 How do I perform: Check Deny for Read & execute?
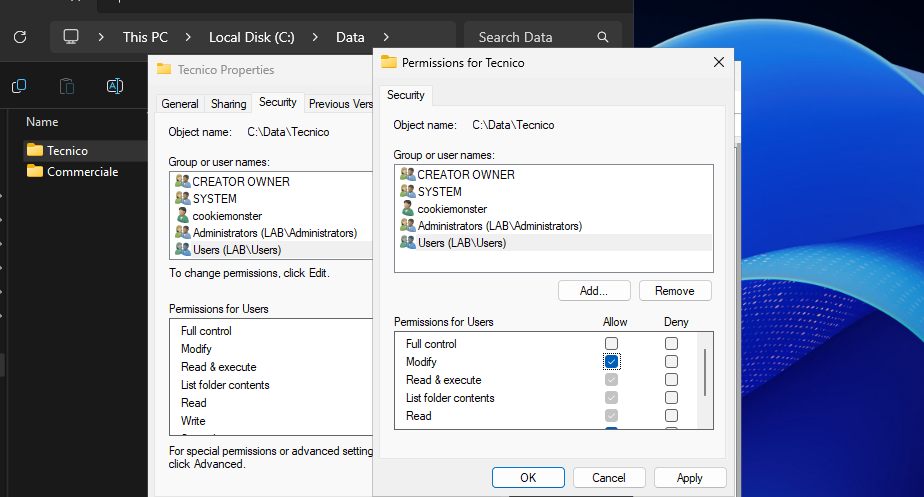[671, 380]
